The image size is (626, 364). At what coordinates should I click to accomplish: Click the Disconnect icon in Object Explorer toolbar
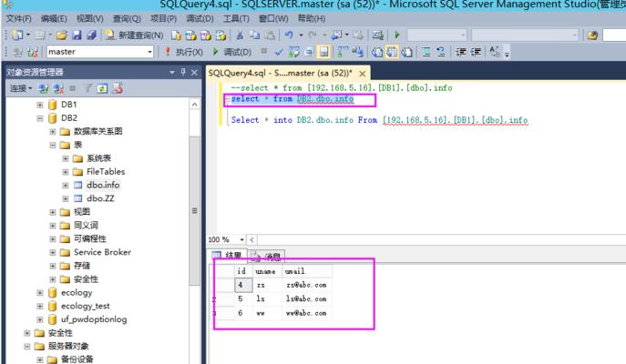[58, 88]
